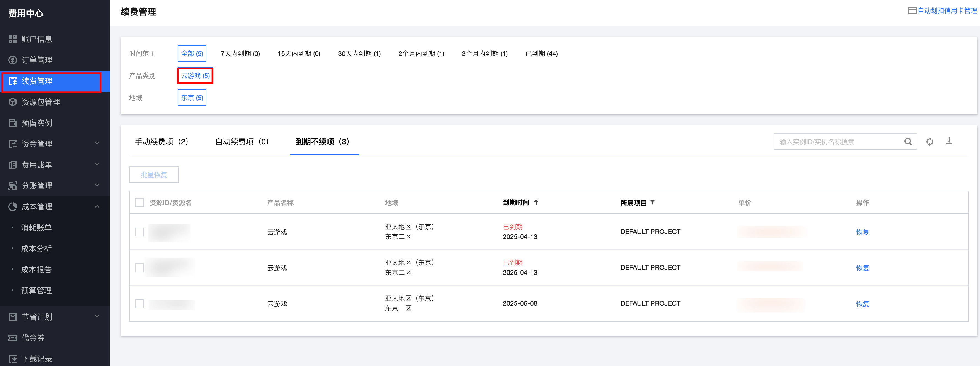
Task: Sort by 到期时间 arrow icon
Action: [x=536, y=202]
